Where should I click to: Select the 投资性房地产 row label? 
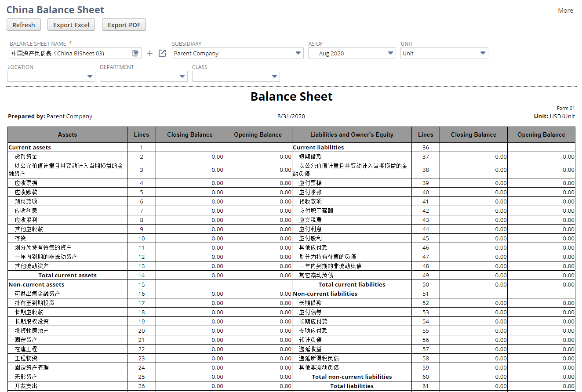[32, 331]
